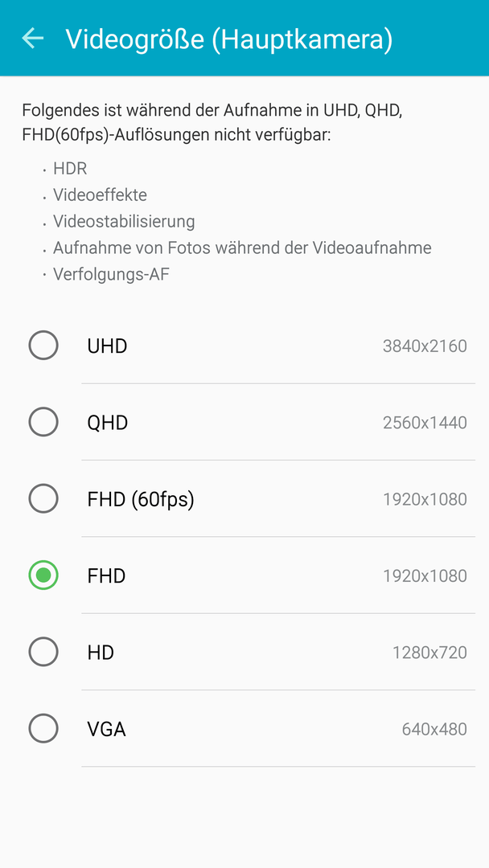Select the HD radio button
The height and width of the screenshot is (868, 489).
click(x=43, y=652)
